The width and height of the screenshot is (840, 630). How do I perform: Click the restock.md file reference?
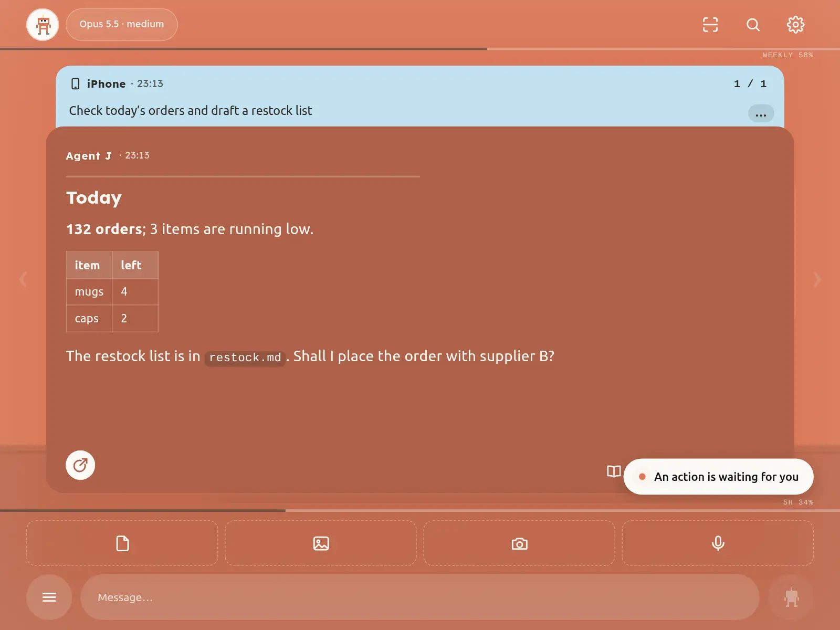[x=245, y=358]
